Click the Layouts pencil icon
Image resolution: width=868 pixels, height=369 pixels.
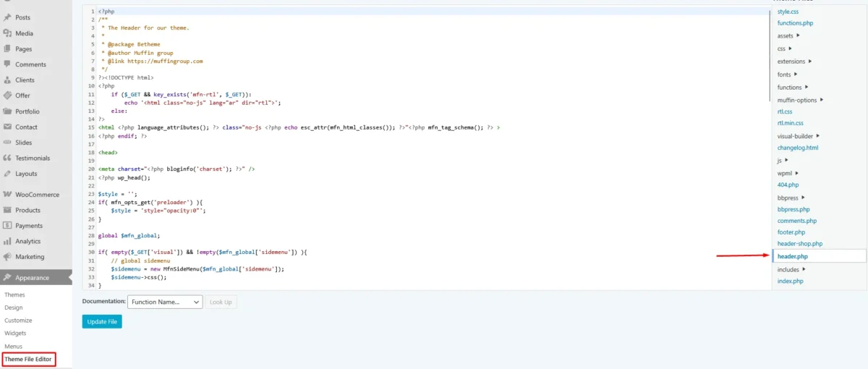7,174
